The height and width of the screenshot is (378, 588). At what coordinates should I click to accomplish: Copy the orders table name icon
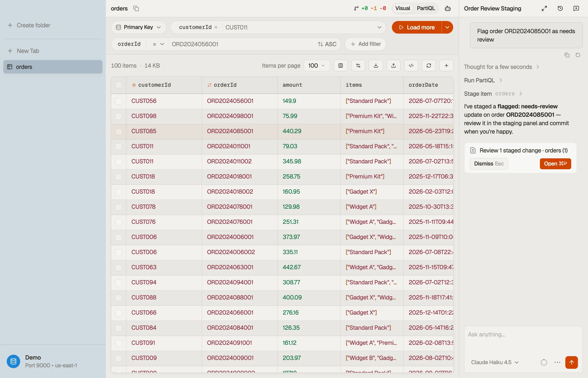136,8
